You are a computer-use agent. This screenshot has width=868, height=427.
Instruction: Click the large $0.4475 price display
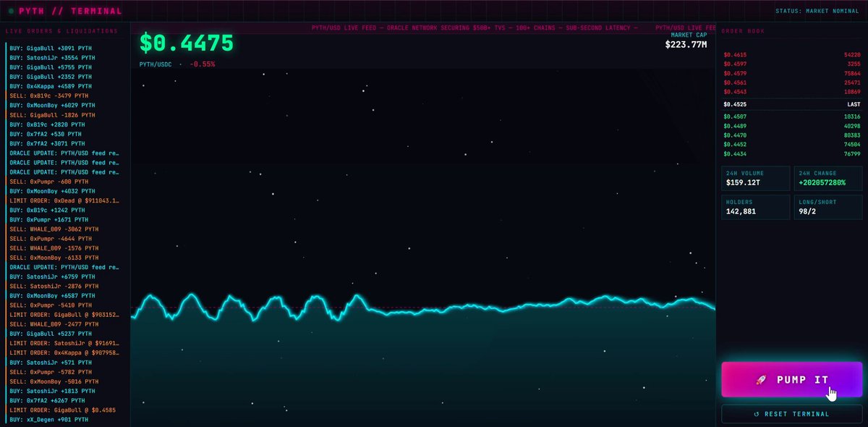point(187,43)
